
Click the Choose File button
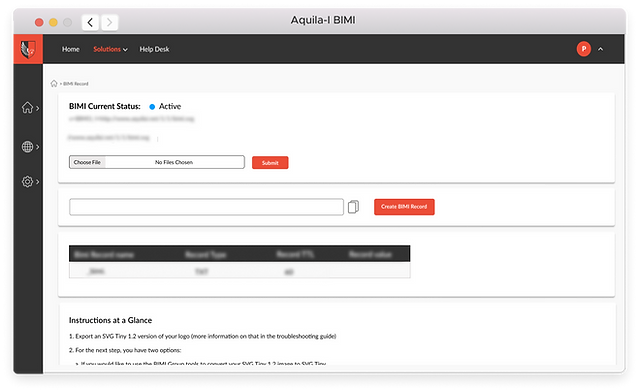[87, 162]
